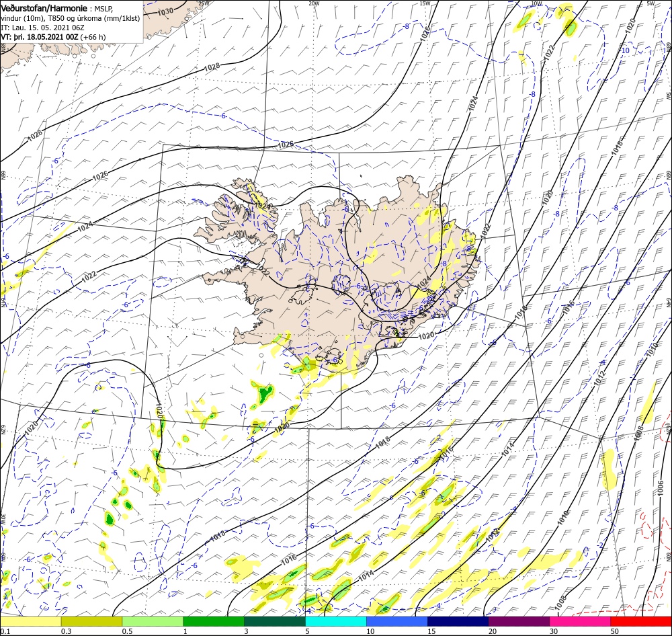
Task: Click the "25W" longitude label
Action: [204, 3]
